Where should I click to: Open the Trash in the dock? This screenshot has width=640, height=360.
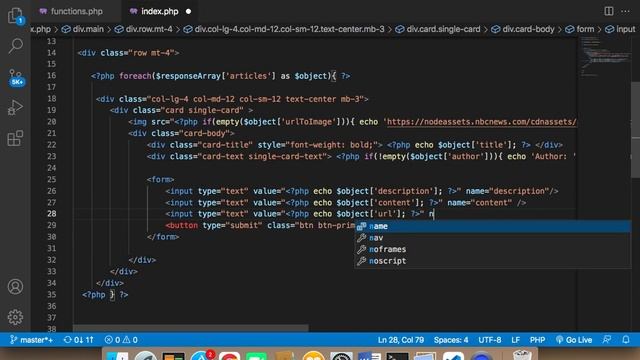[522, 355]
